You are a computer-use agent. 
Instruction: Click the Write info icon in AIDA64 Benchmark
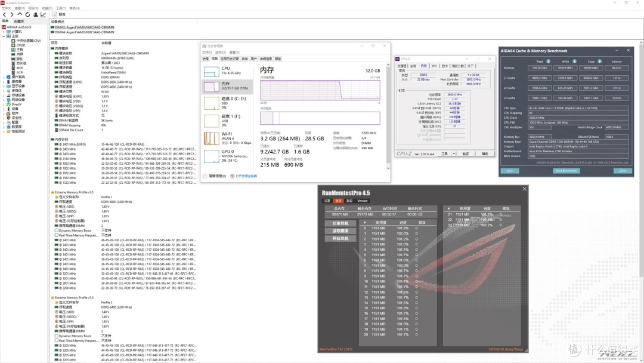pos(574,61)
